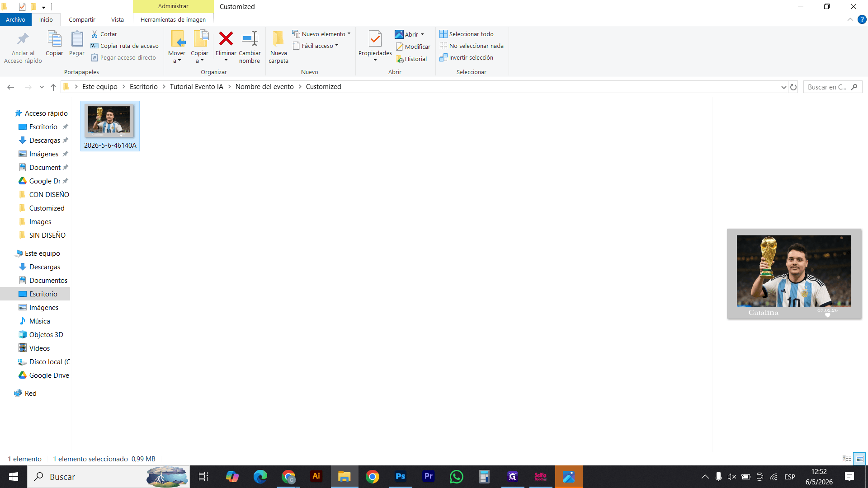Click No seleccionar nada
This screenshot has height=488, width=868.
click(x=472, y=46)
